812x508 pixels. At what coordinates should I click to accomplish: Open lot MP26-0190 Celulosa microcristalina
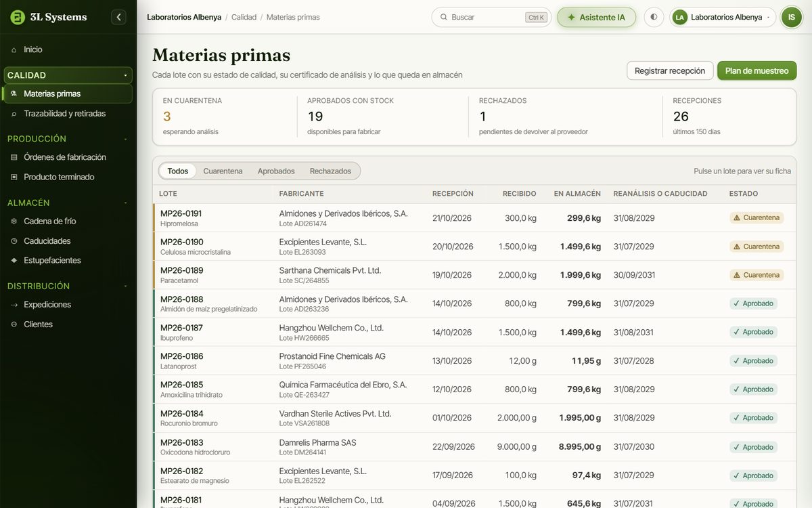click(474, 247)
